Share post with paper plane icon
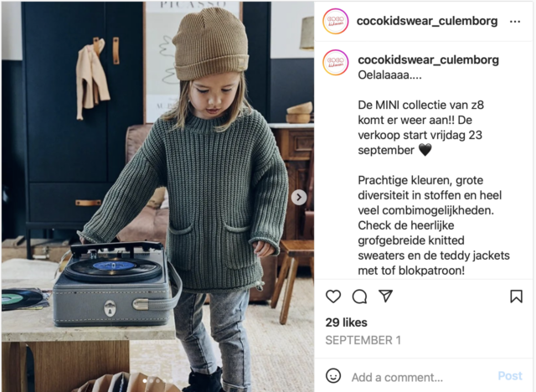The height and width of the screenshot is (392, 536). click(x=385, y=296)
